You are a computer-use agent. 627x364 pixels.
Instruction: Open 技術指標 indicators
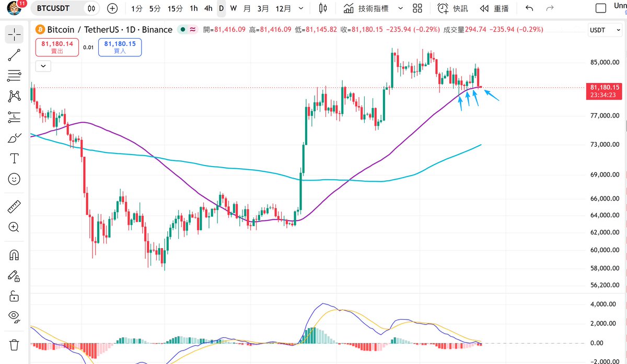[367, 8]
